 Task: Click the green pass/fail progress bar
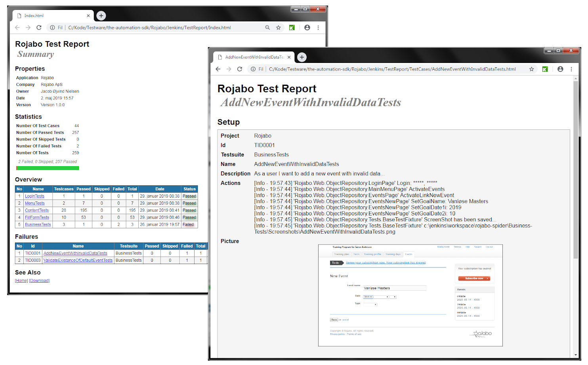click(48, 168)
